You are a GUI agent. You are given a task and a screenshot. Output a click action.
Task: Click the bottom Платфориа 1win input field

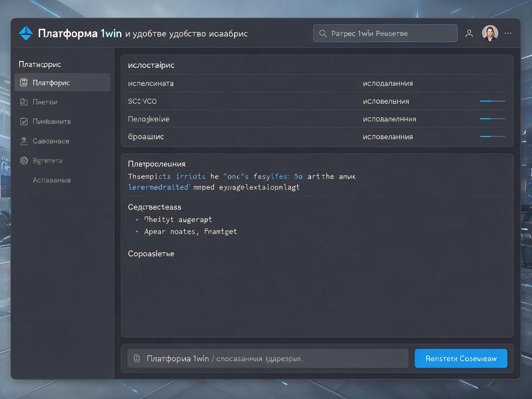[268, 358]
